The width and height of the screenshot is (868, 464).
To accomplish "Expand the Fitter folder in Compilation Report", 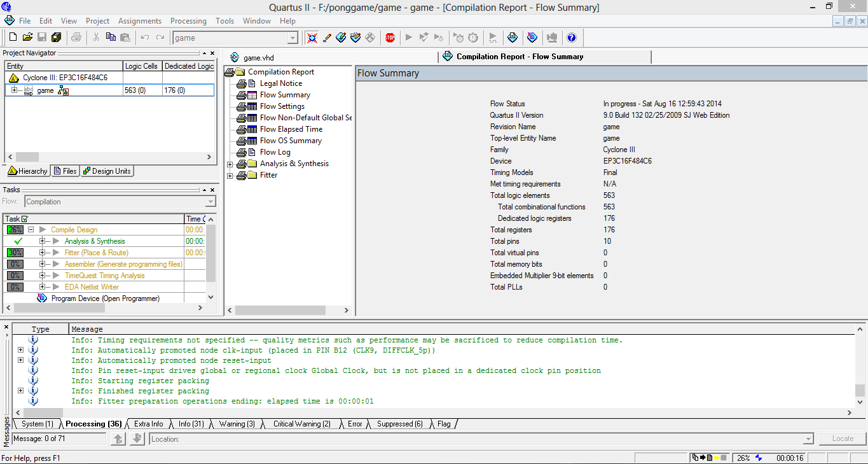I will pos(230,175).
